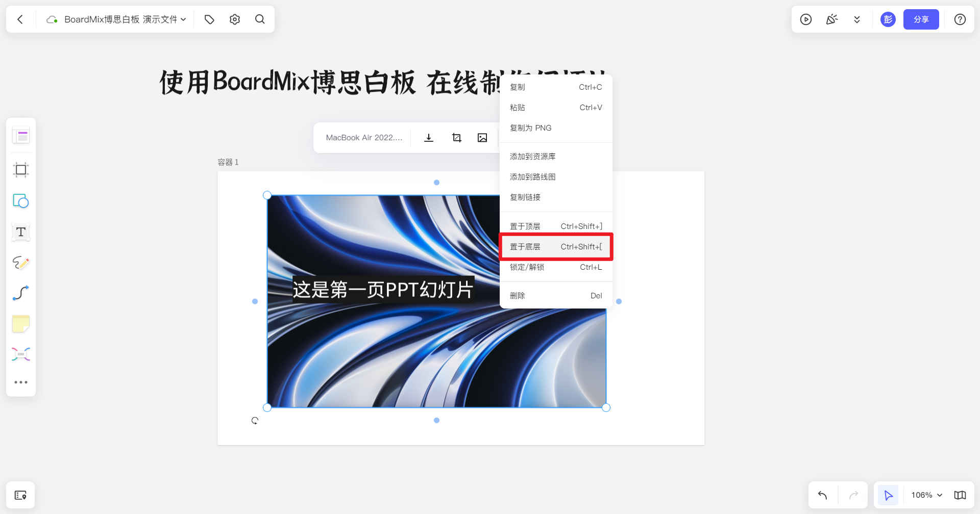Open board settings gear

tap(234, 19)
